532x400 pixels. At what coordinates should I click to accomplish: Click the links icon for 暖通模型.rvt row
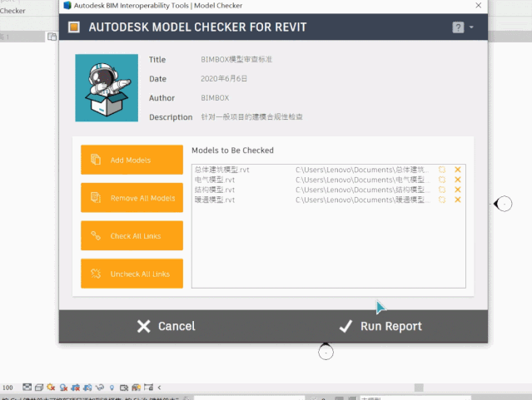point(442,200)
